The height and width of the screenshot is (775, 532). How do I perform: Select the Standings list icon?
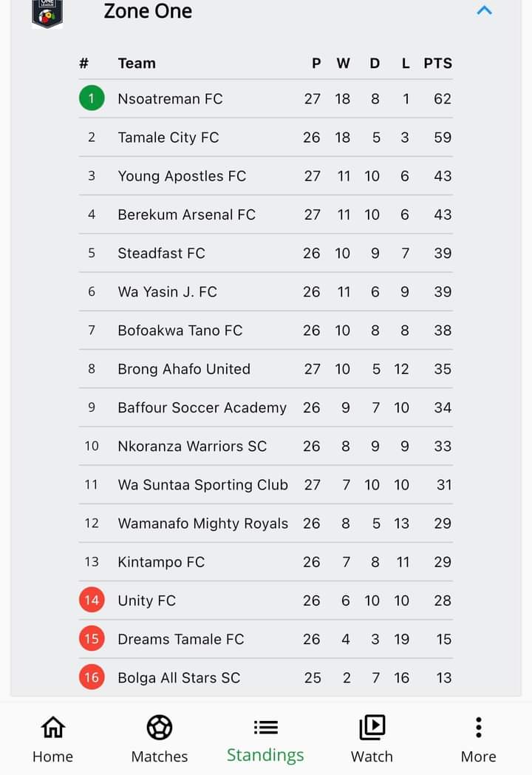point(266,727)
